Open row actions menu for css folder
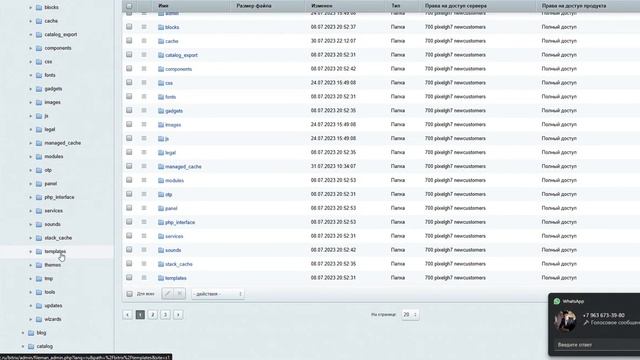640x360 pixels. (144, 82)
